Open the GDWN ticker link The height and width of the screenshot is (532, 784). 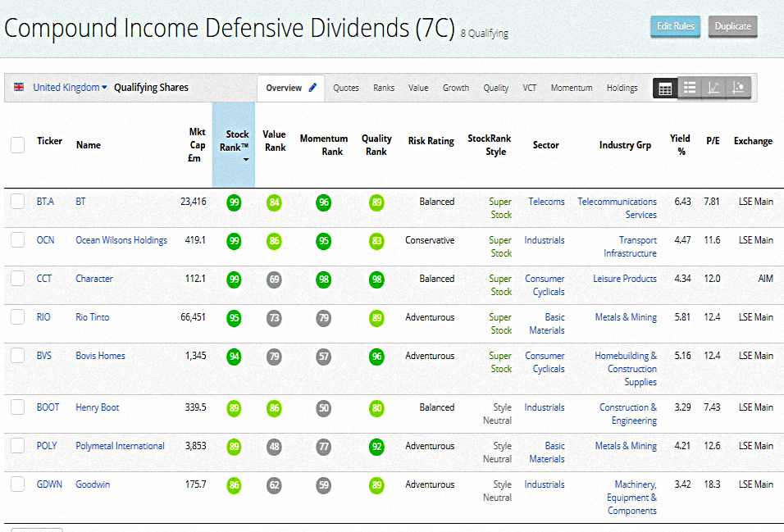[49, 484]
